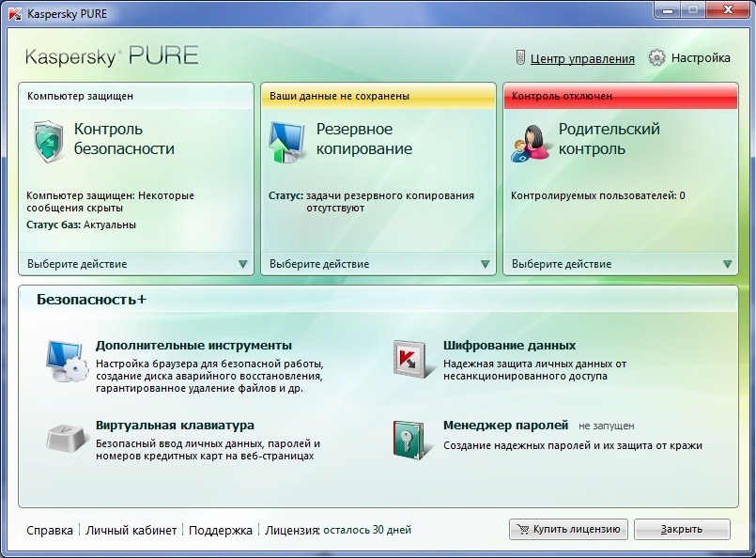Open Справка help link
The image size is (756, 558).
point(50,530)
